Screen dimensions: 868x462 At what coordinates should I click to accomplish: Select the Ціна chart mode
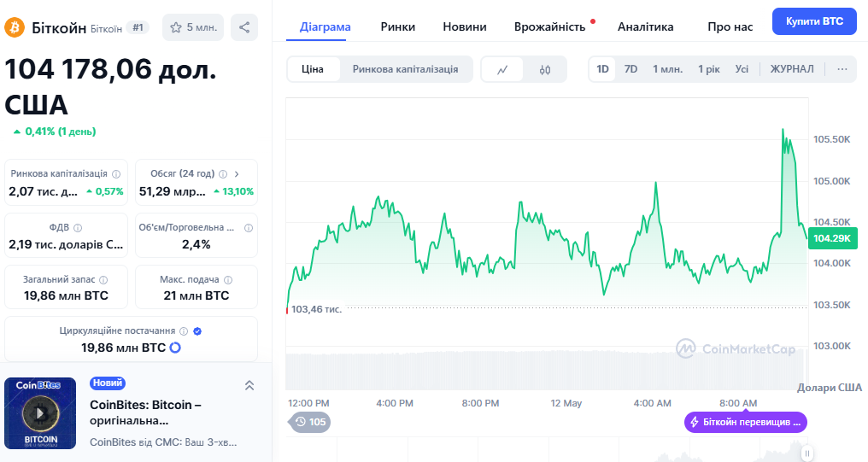pyautogui.click(x=313, y=69)
